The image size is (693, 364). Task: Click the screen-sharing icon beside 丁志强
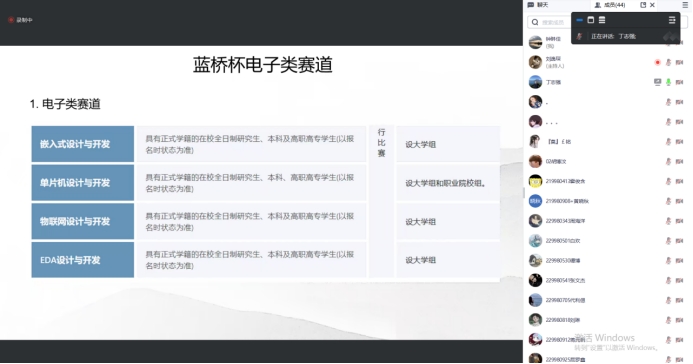tap(658, 82)
